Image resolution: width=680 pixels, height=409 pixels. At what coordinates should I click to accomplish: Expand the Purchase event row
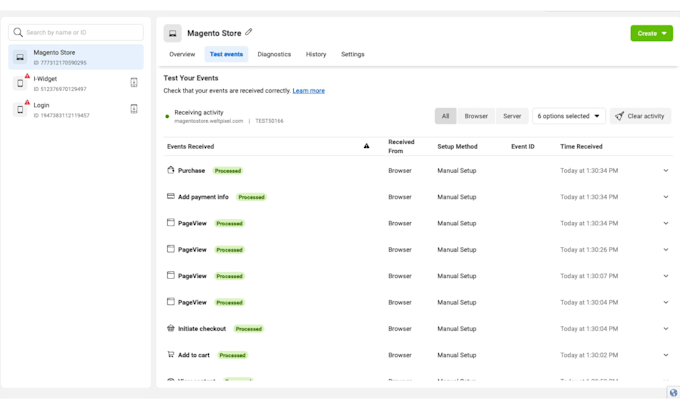pos(666,170)
